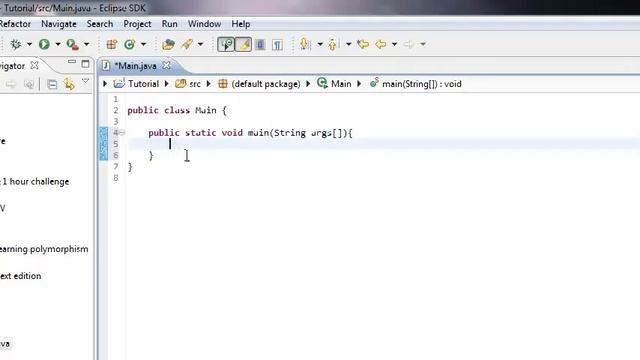Expand the arrow after default package breadcrumb

click(x=308, y=84)
